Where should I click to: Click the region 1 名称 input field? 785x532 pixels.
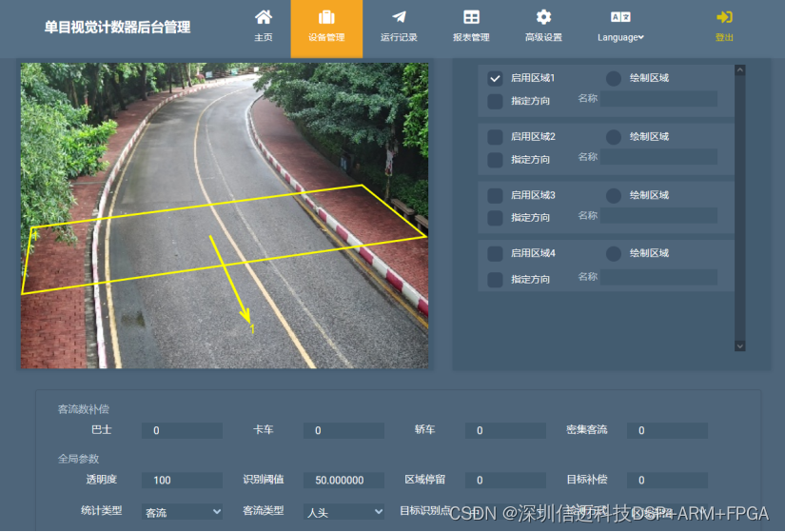point(657,99)
